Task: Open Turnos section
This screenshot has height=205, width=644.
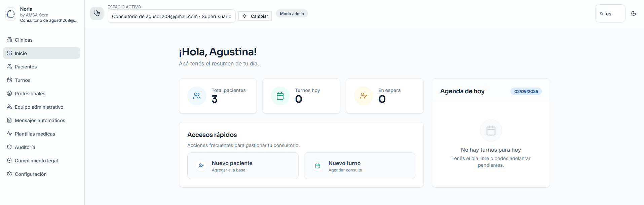Action: coord(41,80)
